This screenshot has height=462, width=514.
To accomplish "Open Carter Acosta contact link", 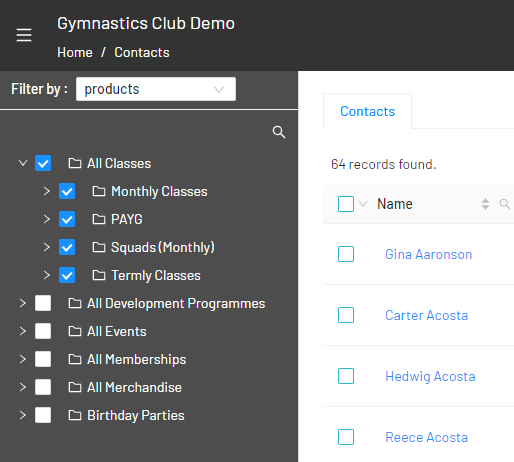I will click(x=426, y=315).
